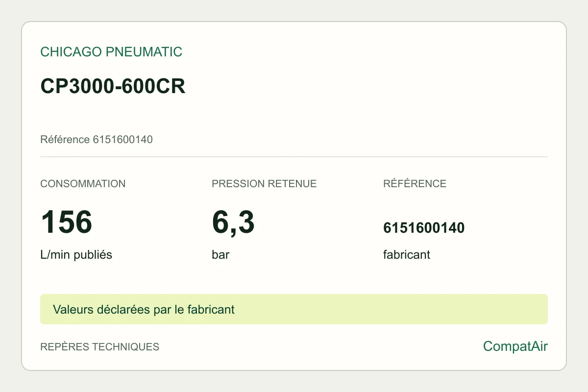Click the 6,3 pressure value
The image size is (588, 392).
point(233,222)
